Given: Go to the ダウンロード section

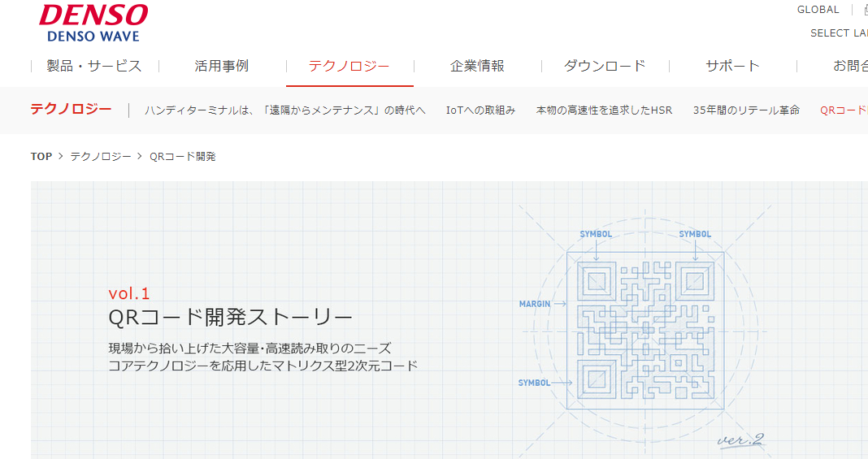Looking at the screenshot, I should (x=605, y=67).
